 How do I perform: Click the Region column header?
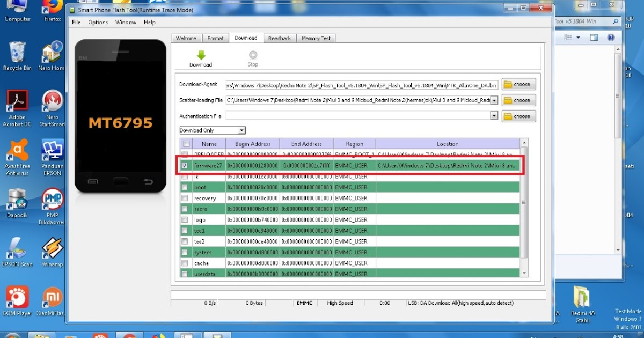355,144
